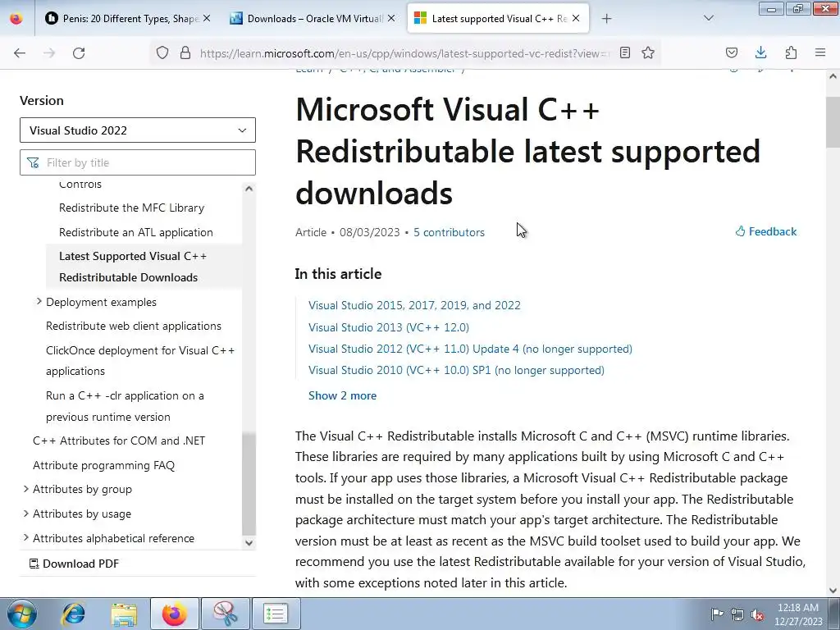Reload the page with the refresh icon
840x630 pixels.
click(79, 52)
